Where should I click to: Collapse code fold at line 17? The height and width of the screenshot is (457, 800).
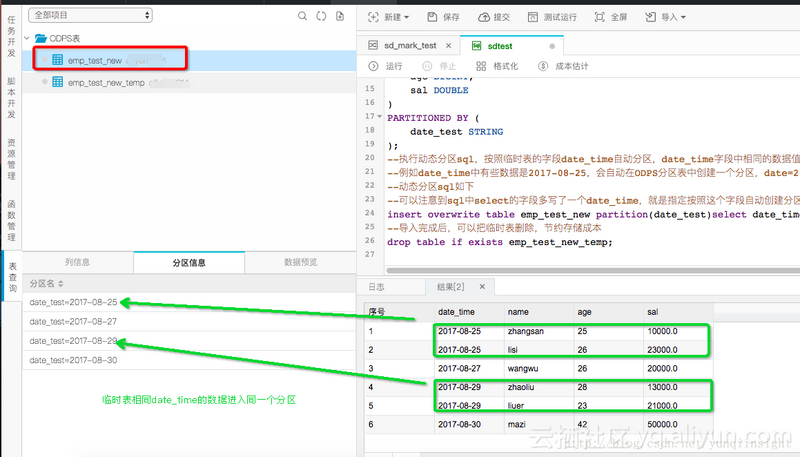380,116
